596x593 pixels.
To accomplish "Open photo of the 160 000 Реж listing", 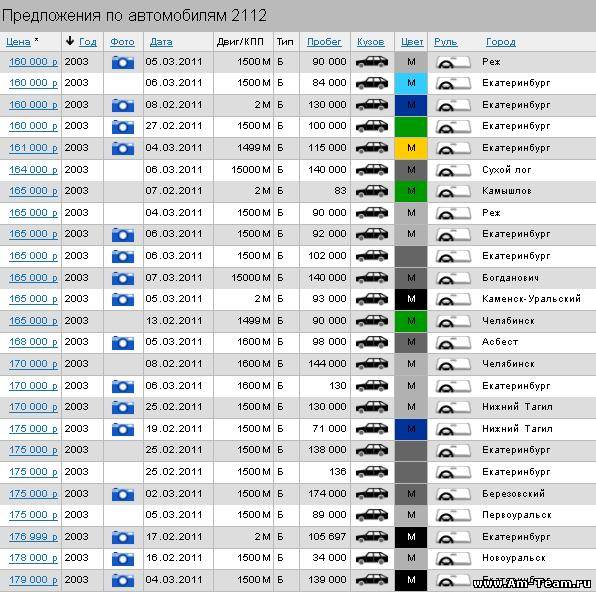I will tap(123, 62).
